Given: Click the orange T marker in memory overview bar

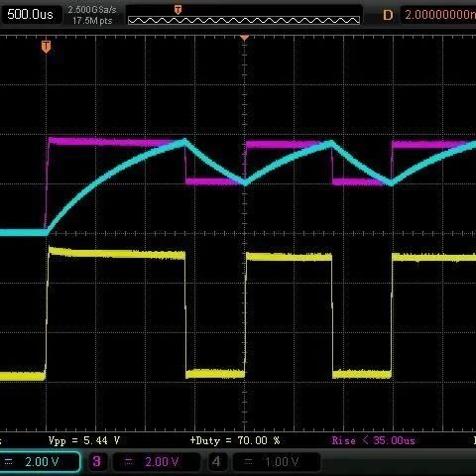Looking at the screenshot, I should click(x=178, y=10).
